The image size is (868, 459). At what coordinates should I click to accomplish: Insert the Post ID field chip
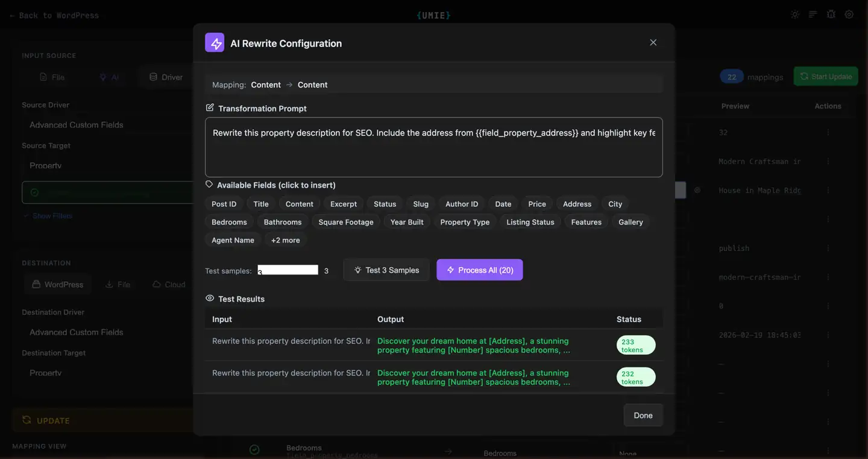(224, 204)
